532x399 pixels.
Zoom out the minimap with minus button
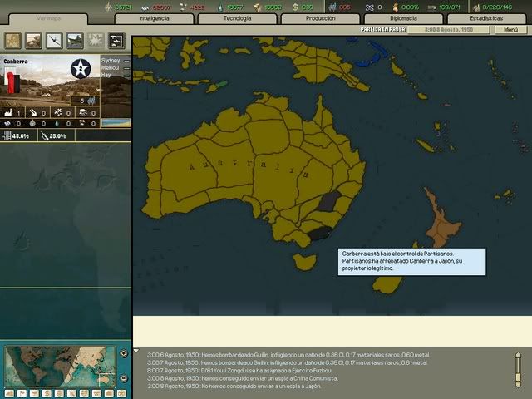pos(124,378)
